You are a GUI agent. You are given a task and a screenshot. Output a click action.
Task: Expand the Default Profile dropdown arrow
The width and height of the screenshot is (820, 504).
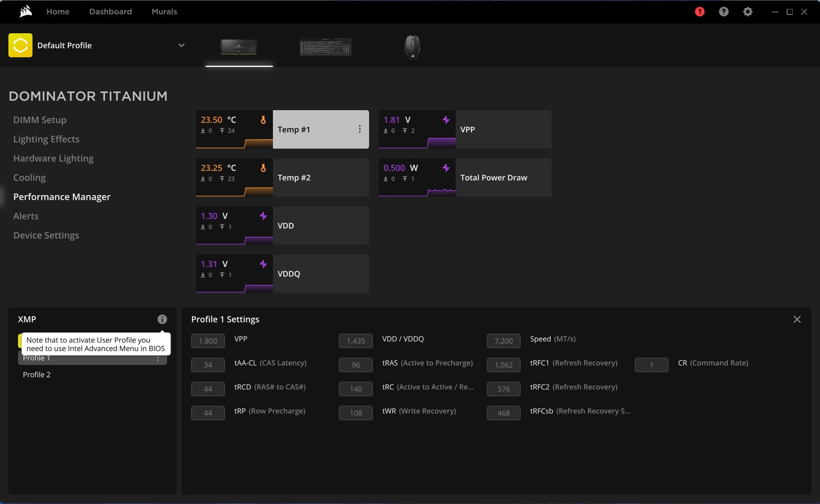(x=182, y=45)
